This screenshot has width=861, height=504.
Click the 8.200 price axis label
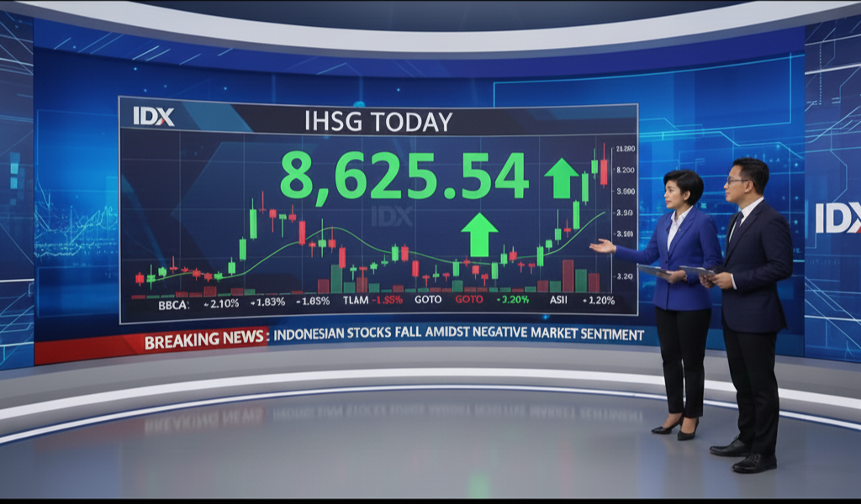[626, 170]
